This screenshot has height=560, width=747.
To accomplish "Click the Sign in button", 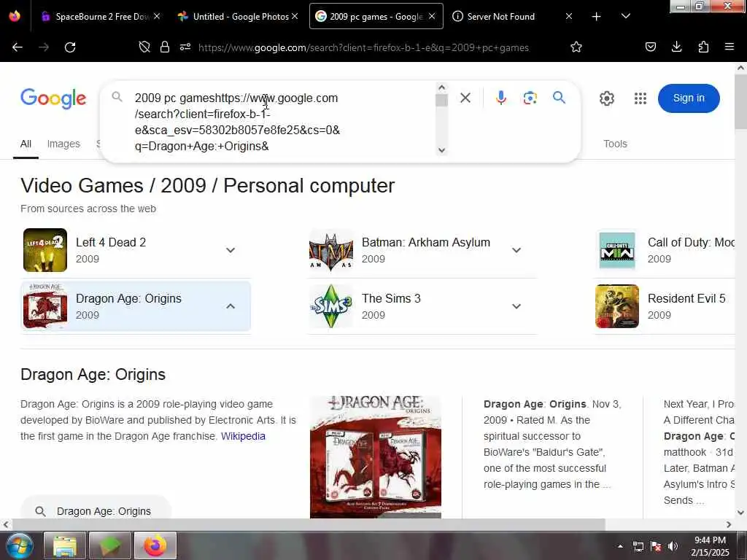I will pyautogui.click(x=689, y=98).
